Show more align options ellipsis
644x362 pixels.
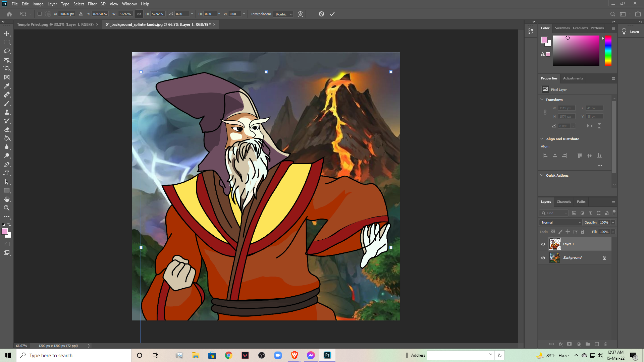(x=600, y=166)
